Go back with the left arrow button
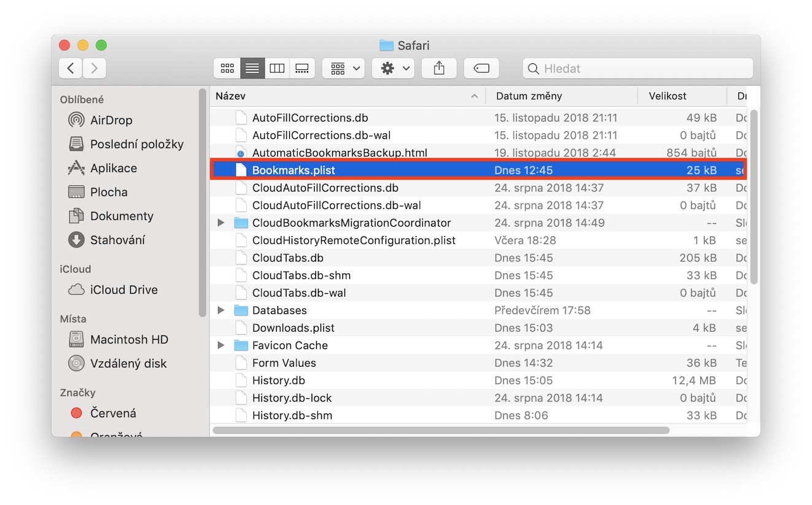 click(x=71, y=68)
